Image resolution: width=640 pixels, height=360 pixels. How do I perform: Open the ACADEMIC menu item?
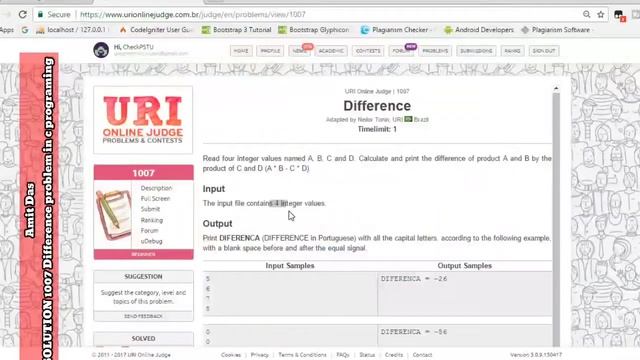pyautogui.click(x=331, y=51)
